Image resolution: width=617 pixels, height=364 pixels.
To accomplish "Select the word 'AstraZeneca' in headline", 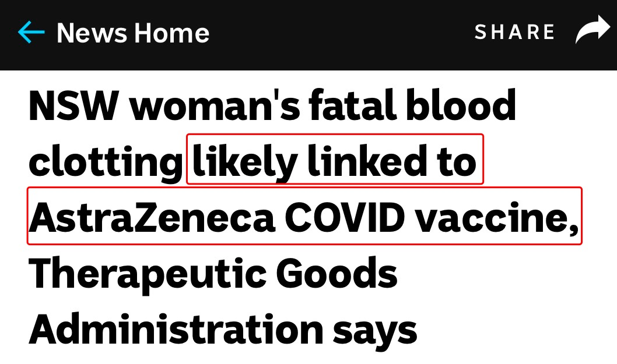I will (x=152, y=217).
